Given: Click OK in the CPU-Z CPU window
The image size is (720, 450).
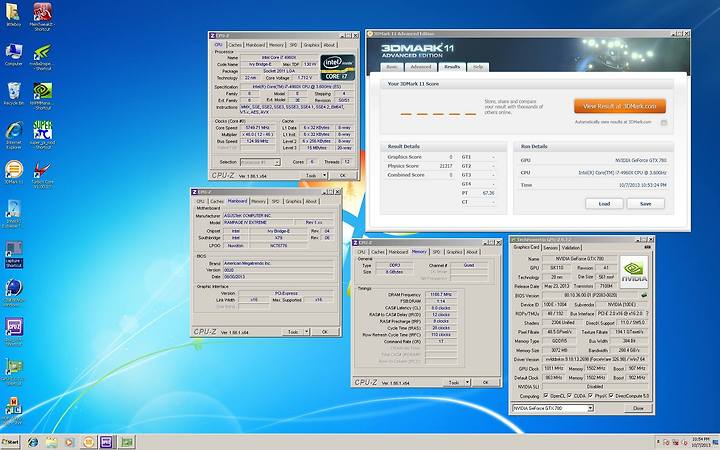Looking at the screenshot, I should (343, 175).
